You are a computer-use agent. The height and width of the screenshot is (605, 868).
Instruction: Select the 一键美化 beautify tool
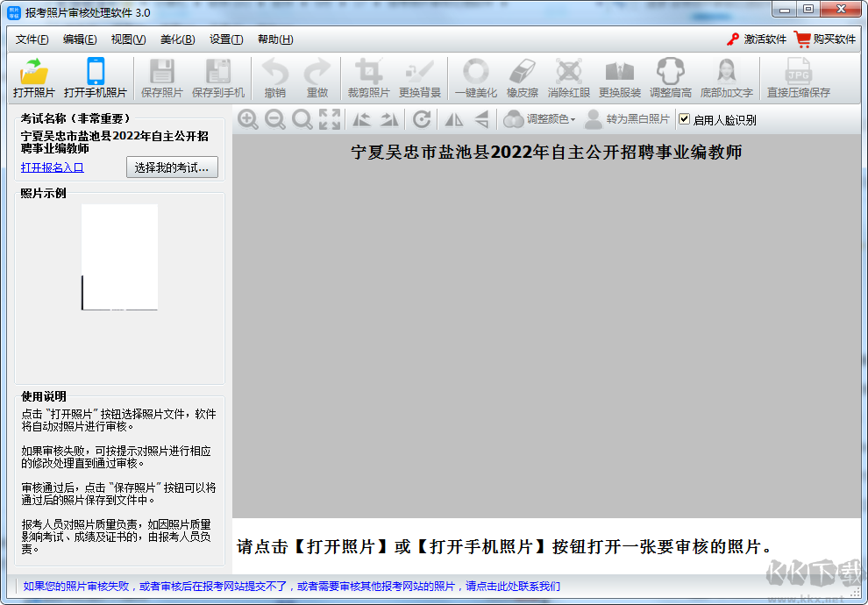[474, 77]
